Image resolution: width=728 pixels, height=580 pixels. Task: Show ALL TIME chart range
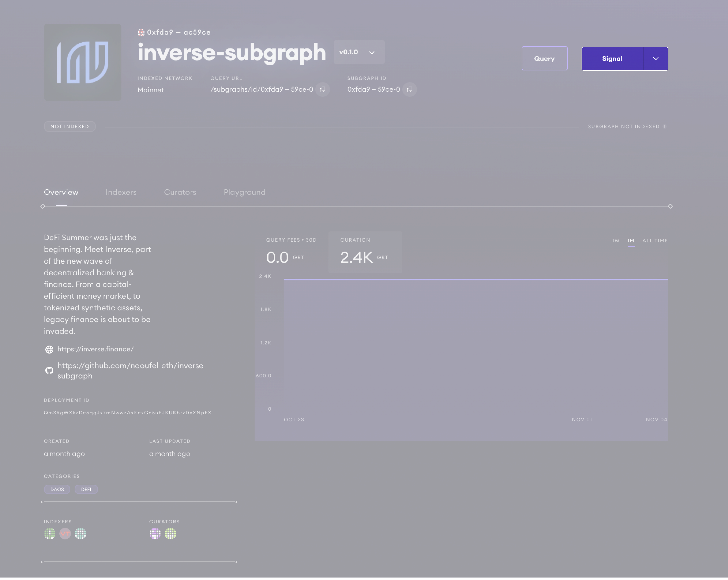(x=655, y=241)
